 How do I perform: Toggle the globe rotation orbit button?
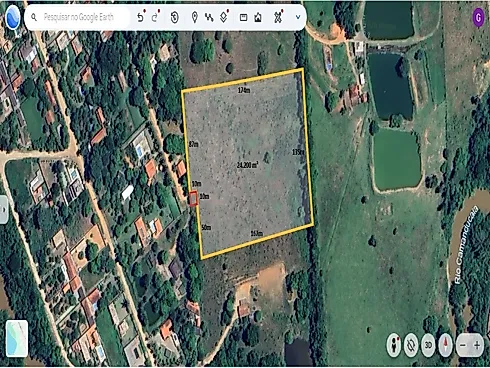(411, 345)
